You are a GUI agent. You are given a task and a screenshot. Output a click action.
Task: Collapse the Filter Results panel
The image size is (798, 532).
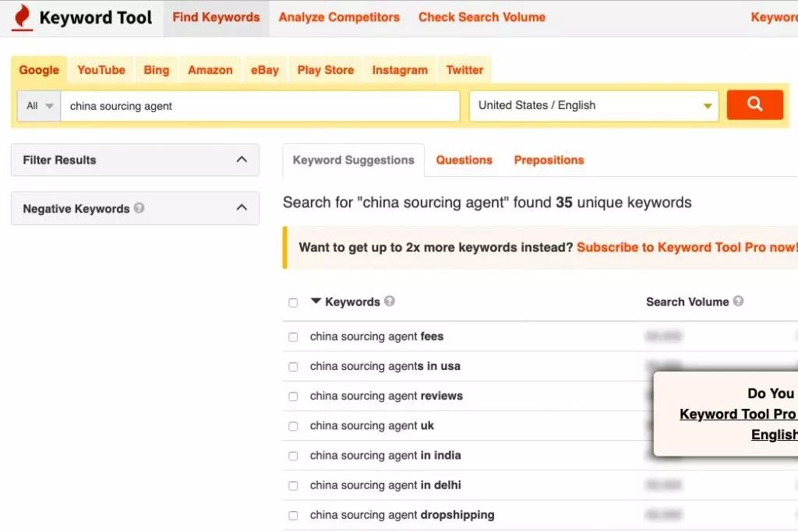(x=241, y=160)
